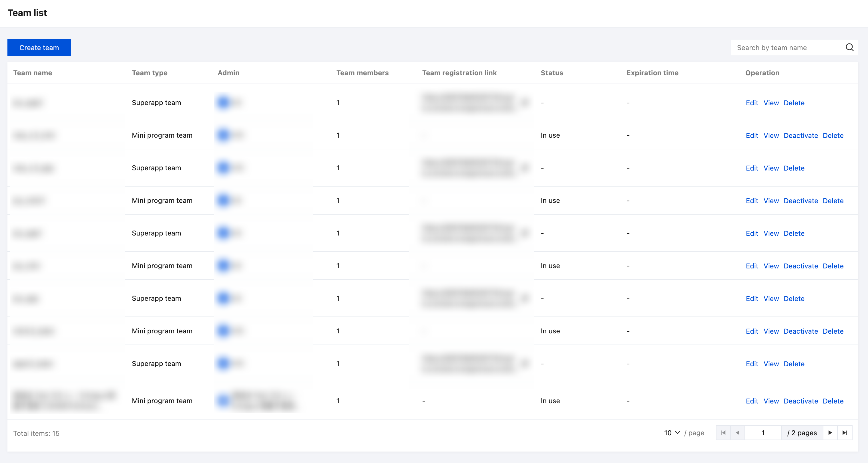868x463 pixels.
Task: Delete the fourth row's Mini program team
Action: pos(833,201)
